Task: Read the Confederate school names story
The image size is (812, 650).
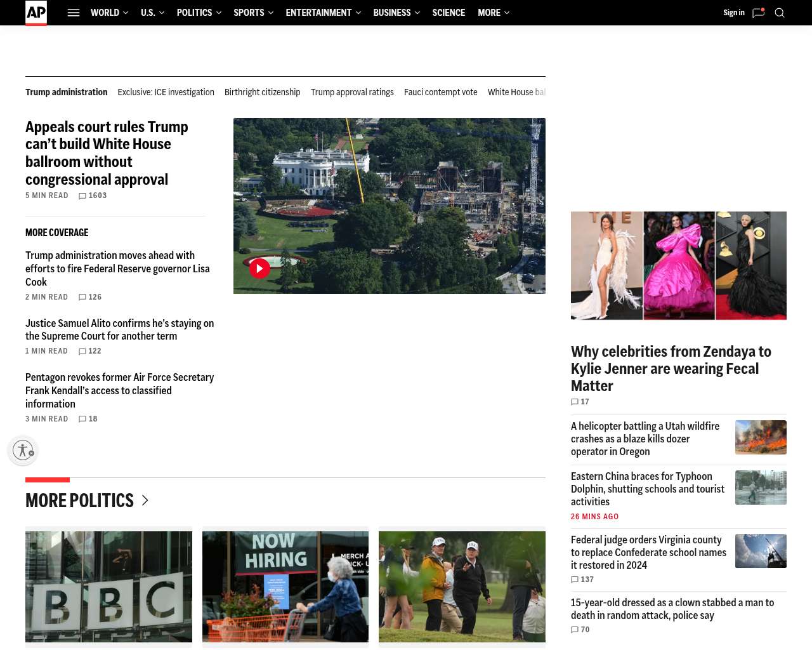Action: [648, 552]
